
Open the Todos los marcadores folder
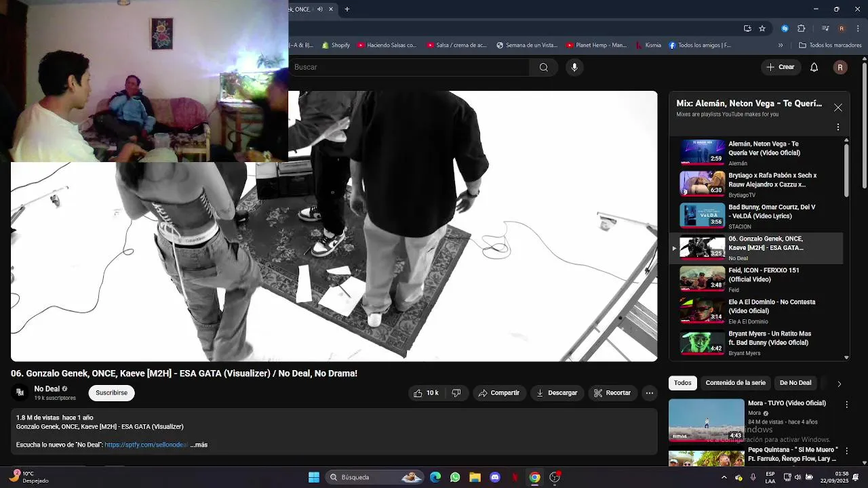point(830,45)
